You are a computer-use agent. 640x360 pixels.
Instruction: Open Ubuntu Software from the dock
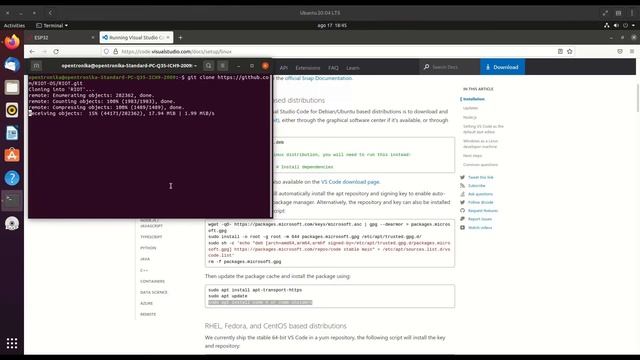(12, 155)
